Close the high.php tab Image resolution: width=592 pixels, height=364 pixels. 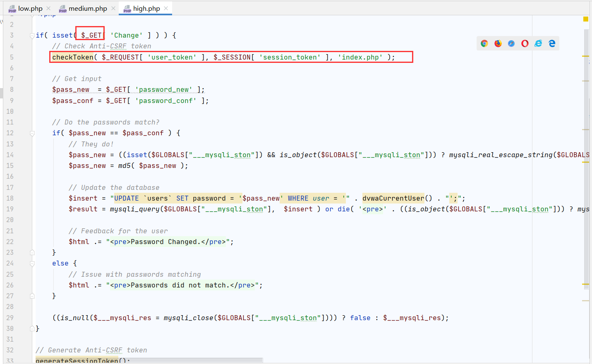tap(166, 8)
